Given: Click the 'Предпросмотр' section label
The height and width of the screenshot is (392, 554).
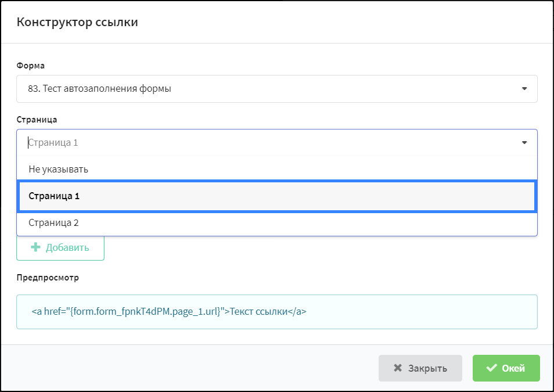Looking at the screenshot, I should point(48,278).
